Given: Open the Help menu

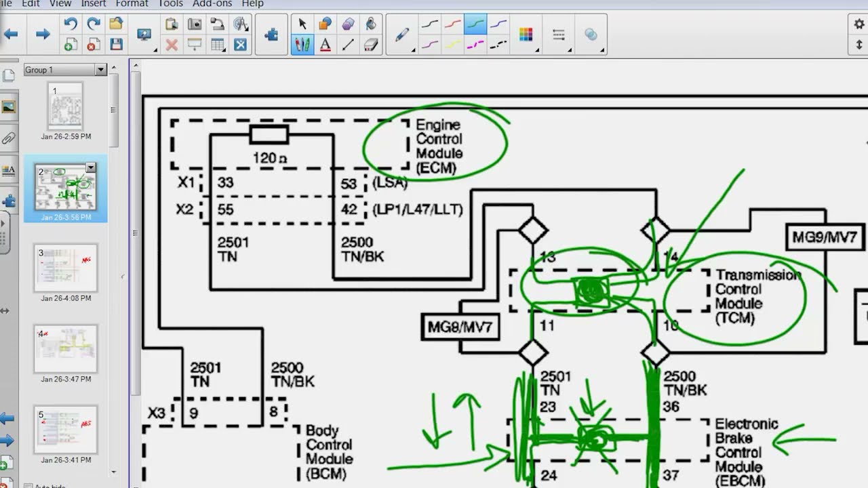Looking at the screenshot, I should tap(252, 3).
